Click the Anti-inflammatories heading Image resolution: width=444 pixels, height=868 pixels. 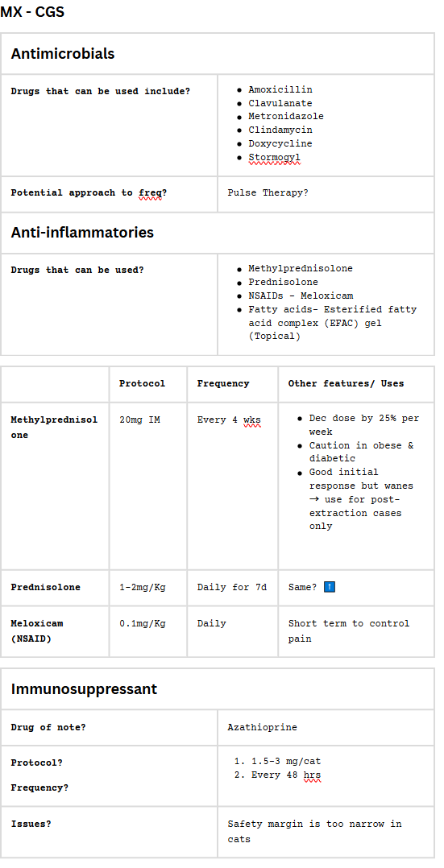82,233
